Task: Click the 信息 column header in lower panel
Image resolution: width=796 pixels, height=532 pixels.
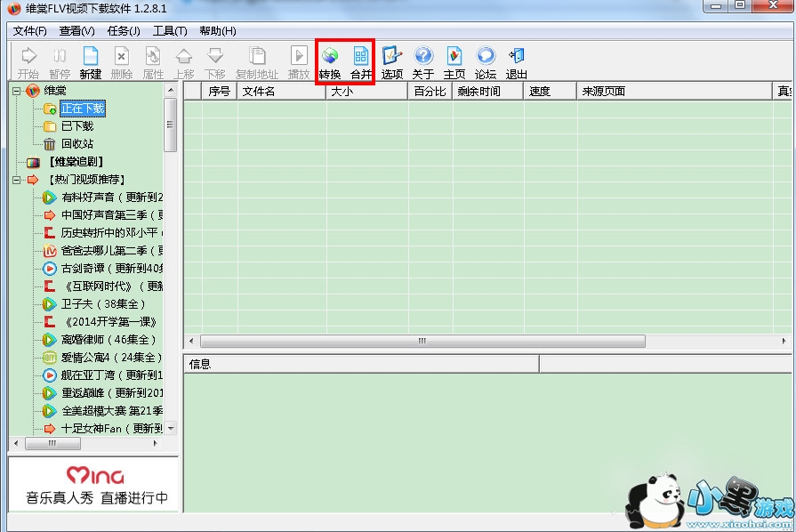Action: 361,364
